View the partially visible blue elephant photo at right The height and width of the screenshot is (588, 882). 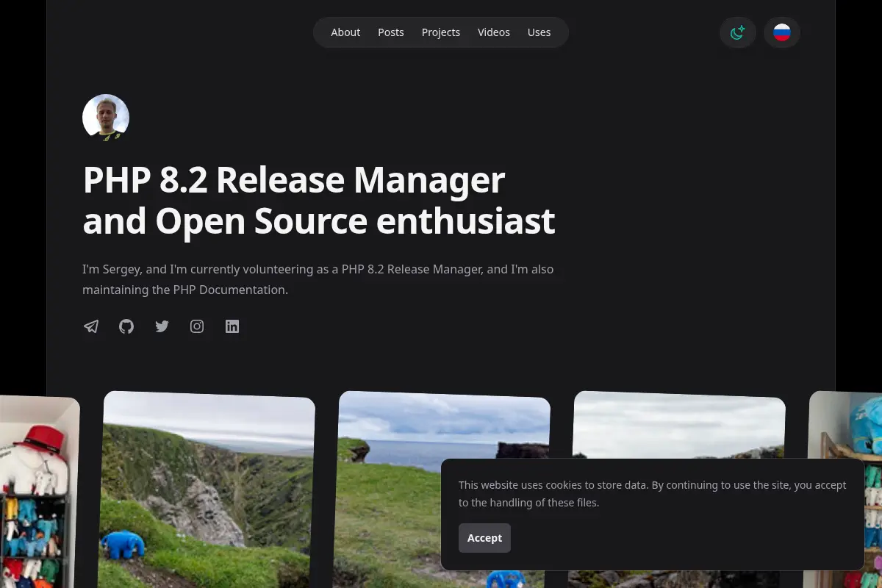(844, 426)
